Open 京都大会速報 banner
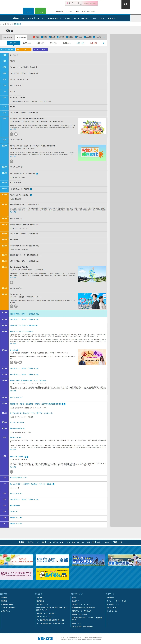 click(x=125, y=560)
